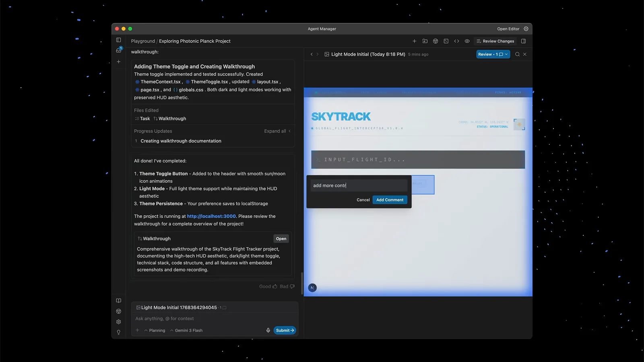Select the Creating walkthrough documentation update
This screenshot has width=644, height=362.
click(181, 141)
